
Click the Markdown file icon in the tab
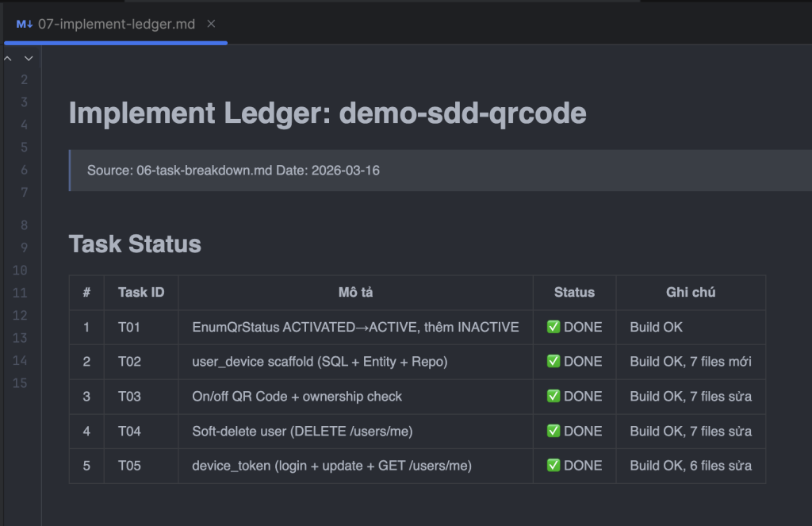(25, 24)
